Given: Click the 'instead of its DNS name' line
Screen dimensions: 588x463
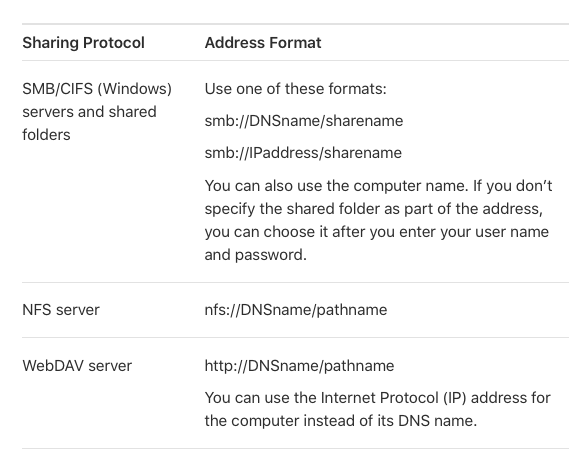Looking at the screenshot, I should tap(340, 421).
